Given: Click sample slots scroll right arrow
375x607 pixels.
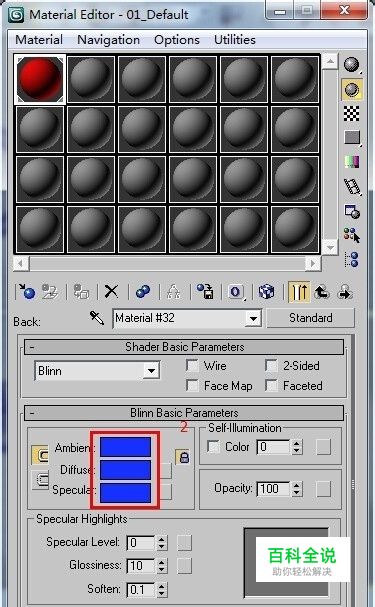Looking at the screenshot, I should [312, 264].
